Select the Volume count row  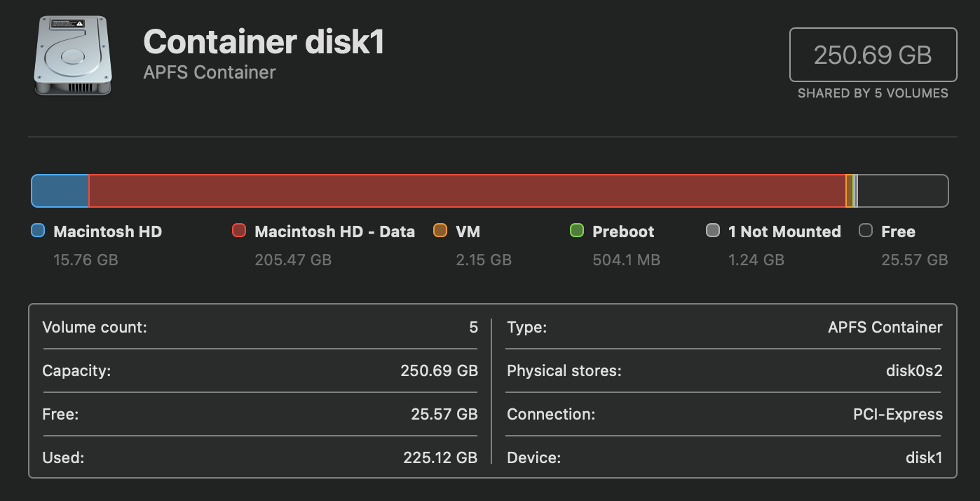click(x=259, y=328)
